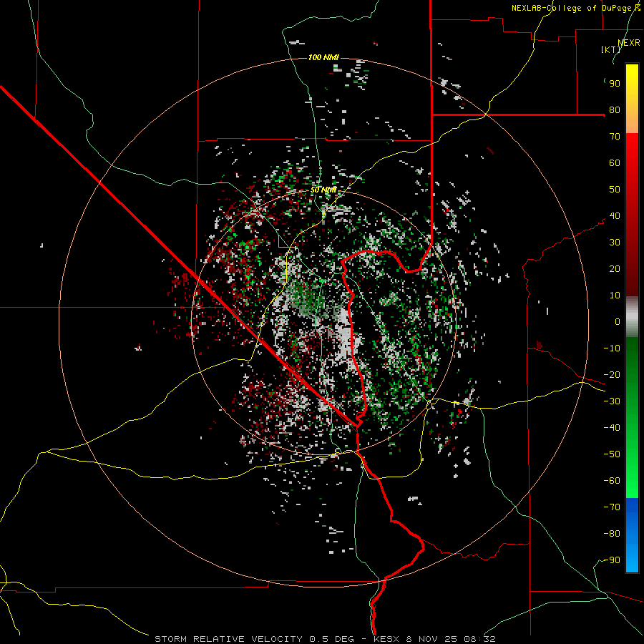The width and height of the screenshot is (644, 644).
Task: Click "STORM RELATIVE VELOCITY" footer text
Action: (x=228, y=639)
